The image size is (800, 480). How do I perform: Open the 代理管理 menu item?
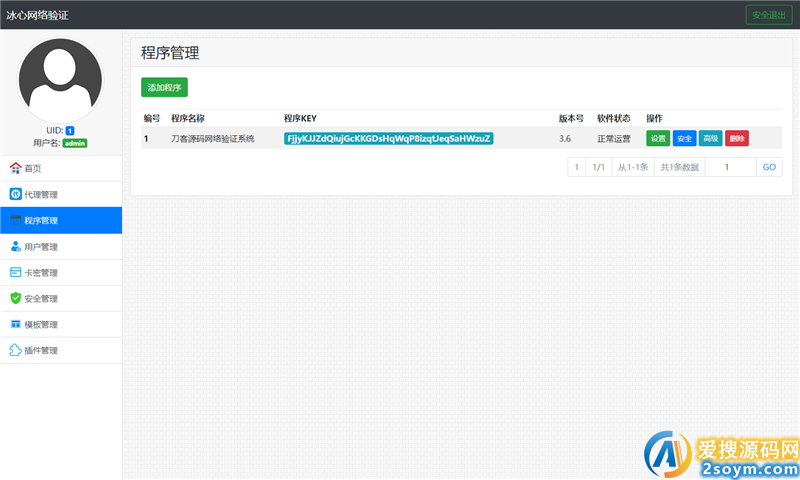pyautogui.click(x=61, y=194)
